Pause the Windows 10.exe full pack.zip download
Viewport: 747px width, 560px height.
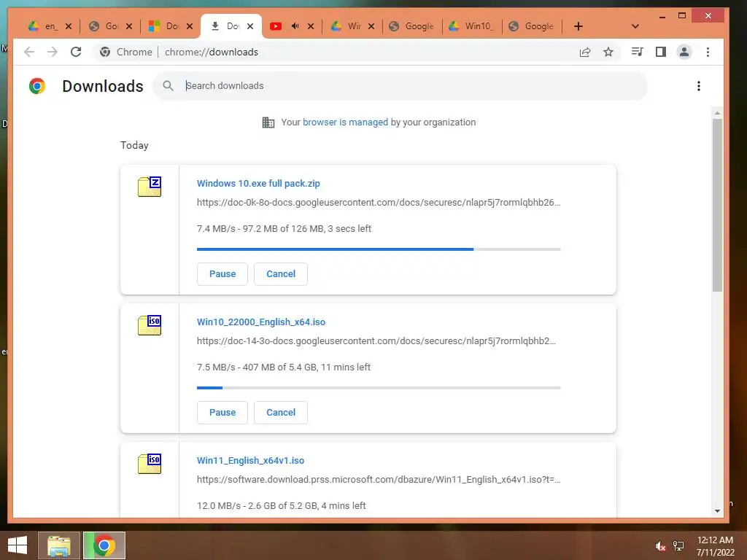click(222, 274)
